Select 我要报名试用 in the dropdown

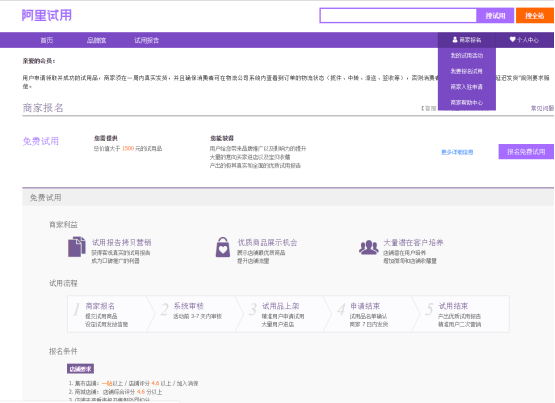tap(467, 71)
